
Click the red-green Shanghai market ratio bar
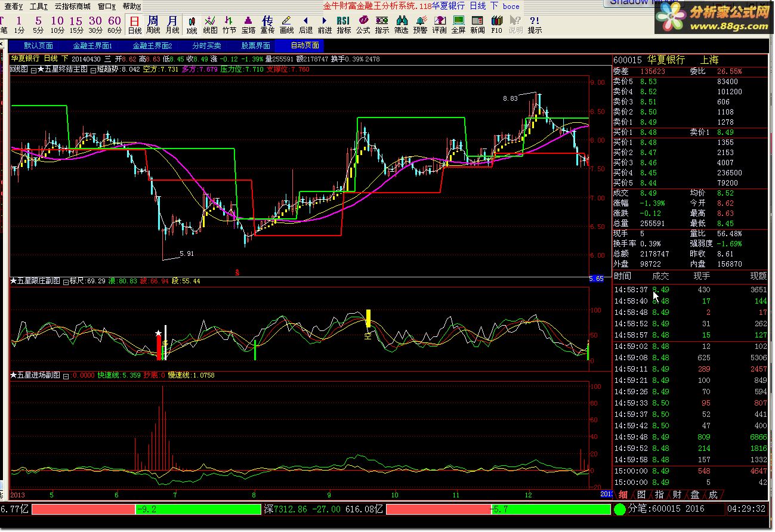pyautogui.click(x=146, y=509)
